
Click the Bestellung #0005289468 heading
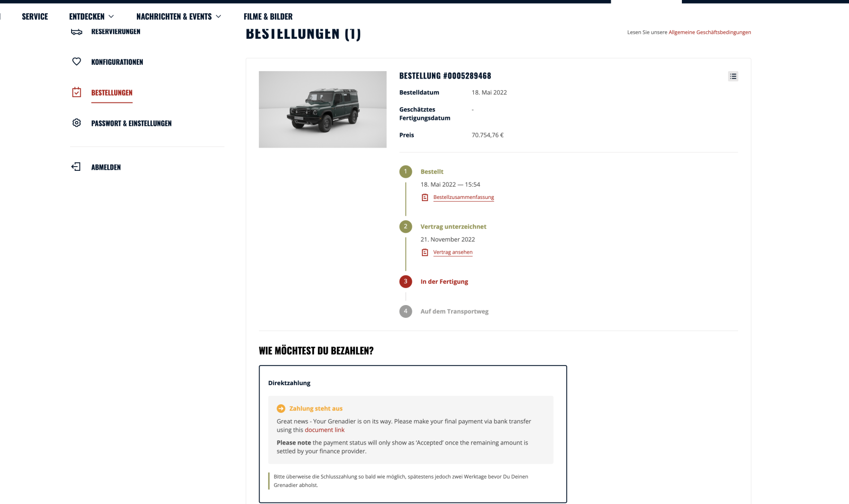click(x=445, y=76)
